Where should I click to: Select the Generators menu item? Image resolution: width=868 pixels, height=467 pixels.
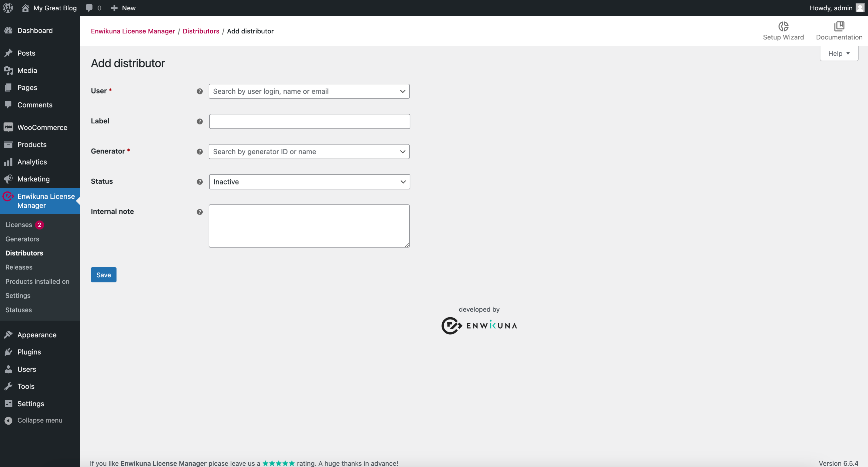click(x=22, y=238)
